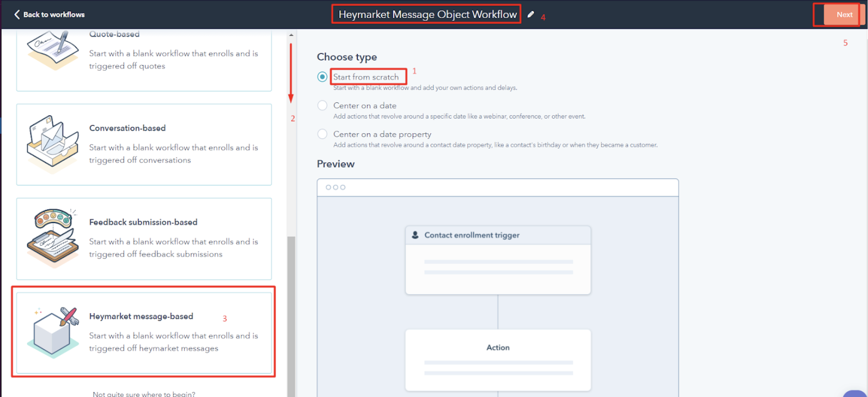Screen dimensions: 868x397
Task: Select the Heymarket message-based card title
Action: click(x=142, y=316)
